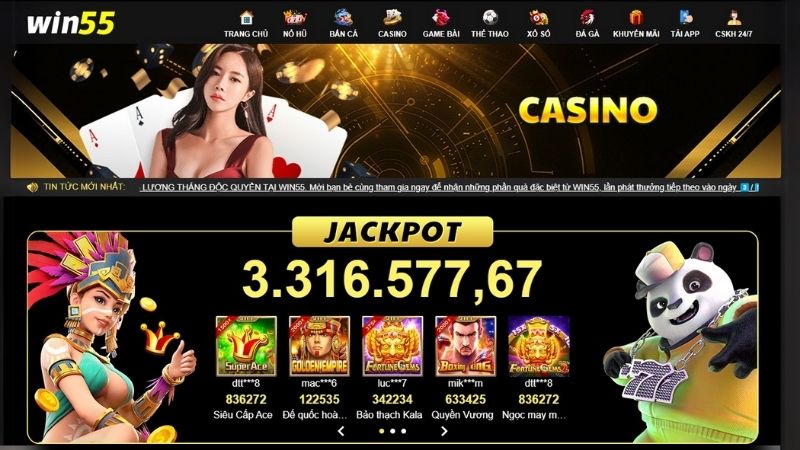Image resolution: width=800 pixels, height=450 pixels.
Task: Open the Xổ Số lottery icon
Action: pos(538,18)
